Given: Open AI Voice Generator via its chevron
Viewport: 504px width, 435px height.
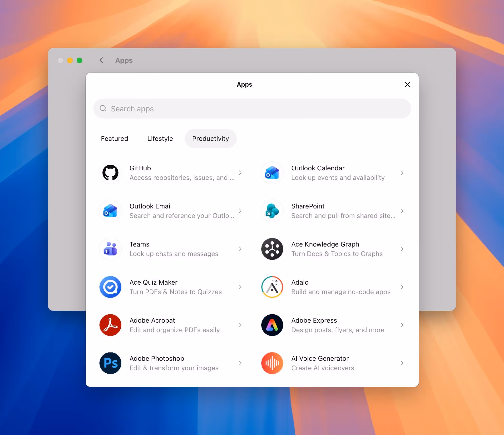Looking at the screenshot, I should 402,363.
